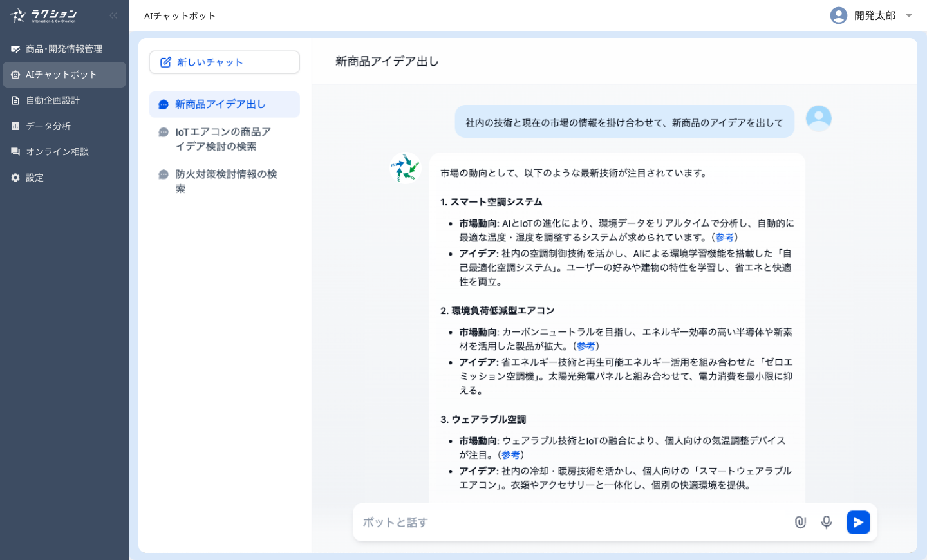The width and height of the screenshot is (927, 560).
Task: Start a new chat with 新しいチャット
Action: [x=225, y=62]
